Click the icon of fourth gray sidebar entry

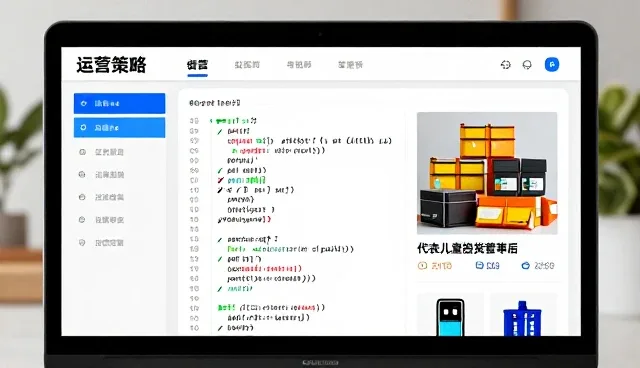[82, 220]
